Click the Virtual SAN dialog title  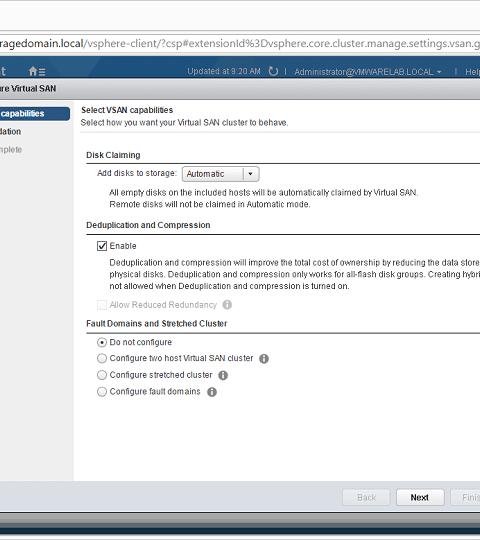tap(28, 89)
